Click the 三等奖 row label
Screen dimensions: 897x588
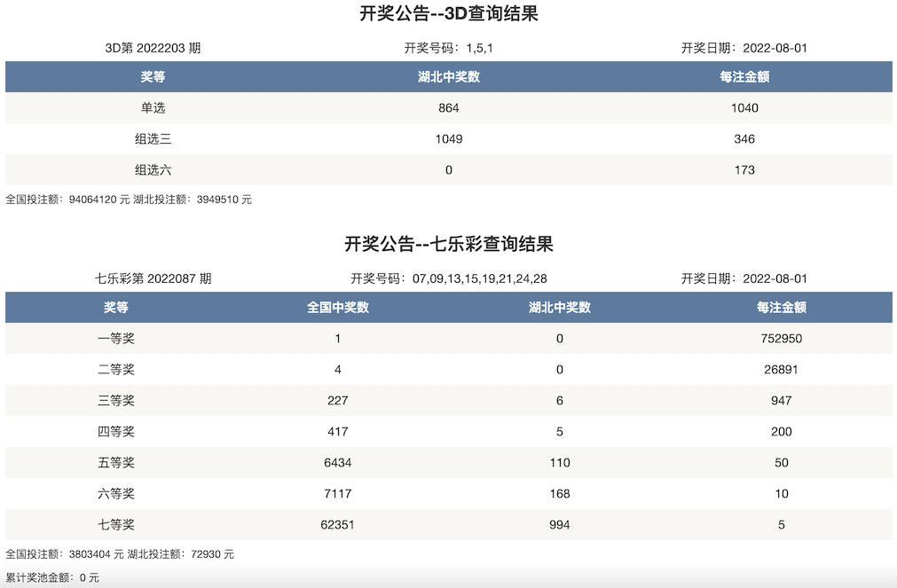point(116,400)
